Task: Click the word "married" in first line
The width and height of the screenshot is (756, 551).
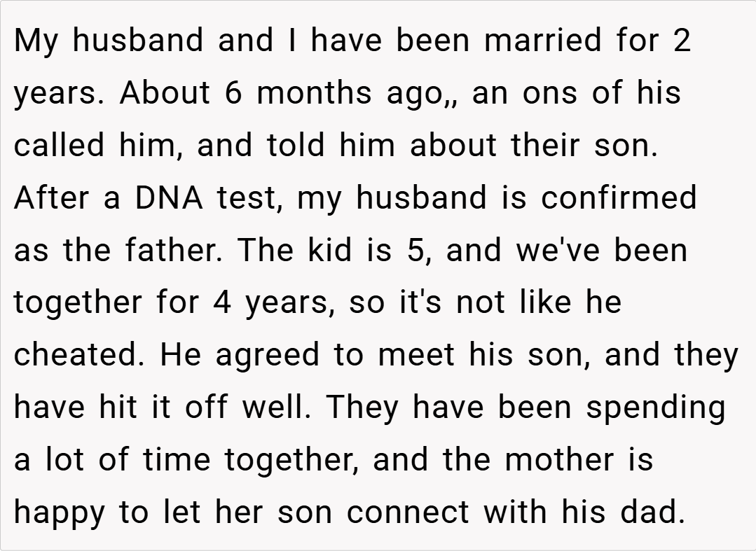Action: (x=544, y=41)
